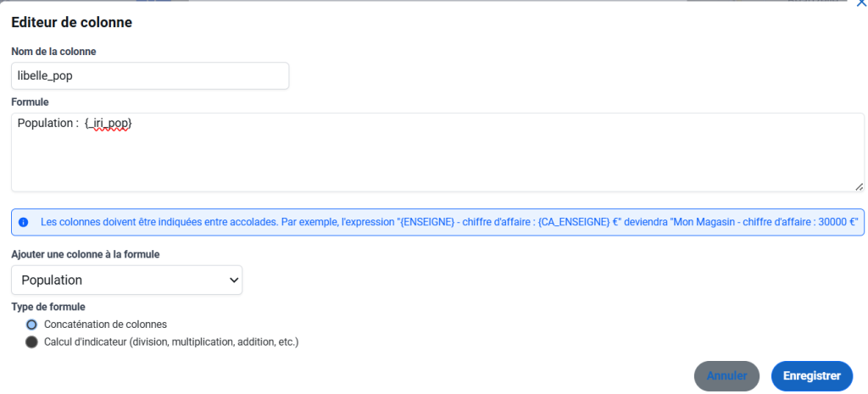
Task: Click the accolades help message text
Action: coord(449,223)
